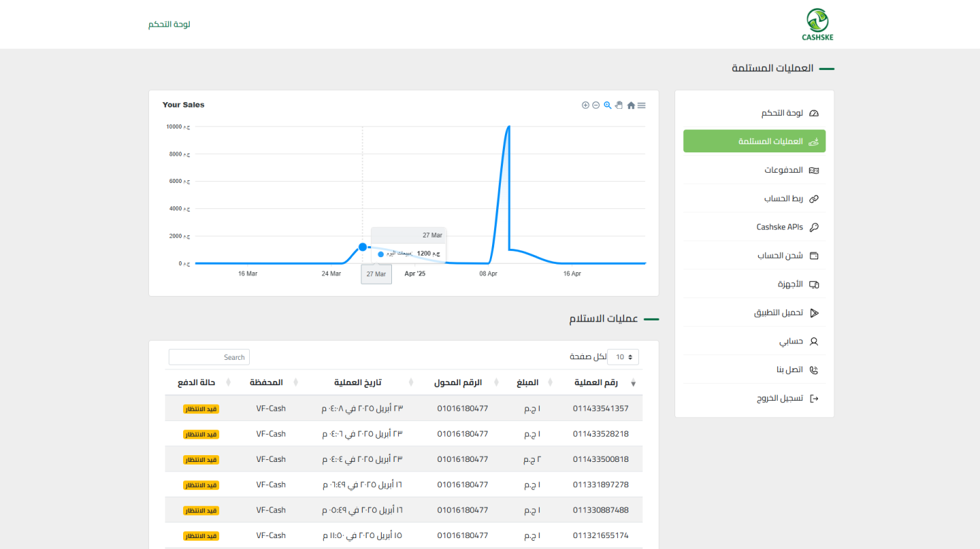Click the Cashske APIs key icon

813,227
